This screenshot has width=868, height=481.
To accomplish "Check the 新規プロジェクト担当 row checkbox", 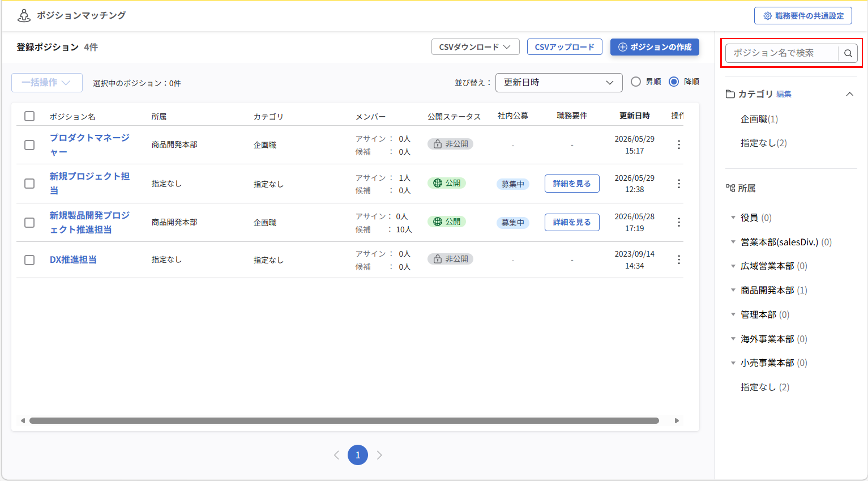I will click(29, 184).
